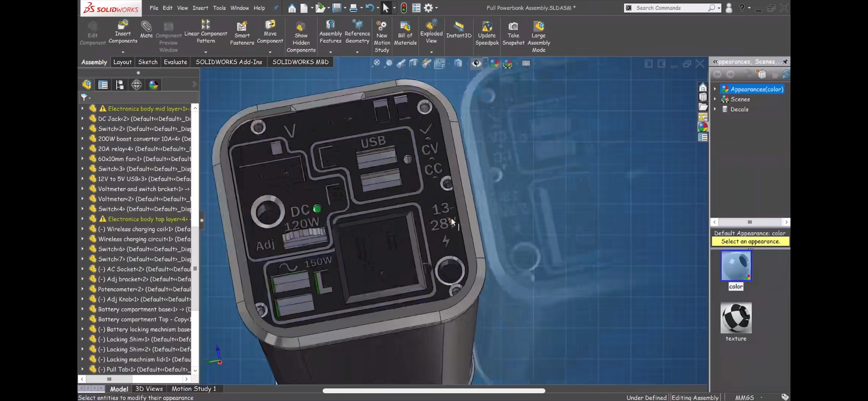The width and height of the screenshot is (868, 401).
Task: Collapse the Appearances task pane with double chevron
Action: (x=715, y=62)
